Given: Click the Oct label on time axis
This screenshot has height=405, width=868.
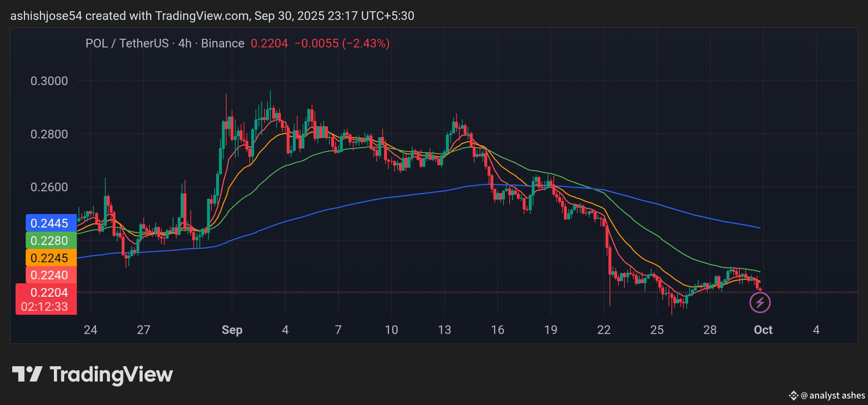Looking at the screenshot, I should point(763,330).
